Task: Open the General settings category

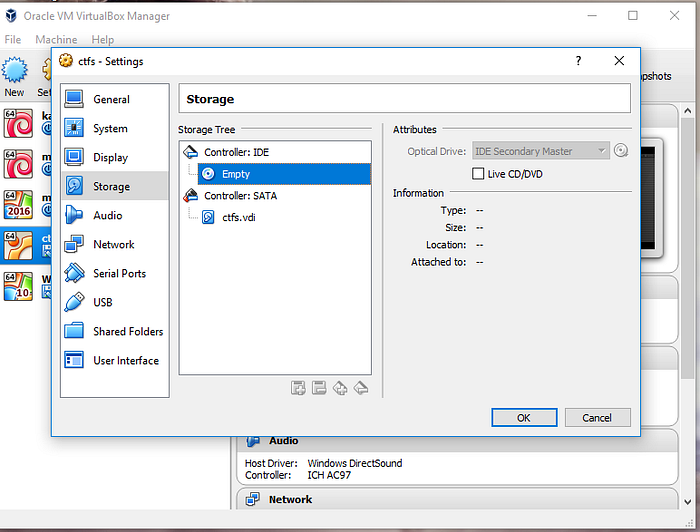Action: click(x=115, y=99)
